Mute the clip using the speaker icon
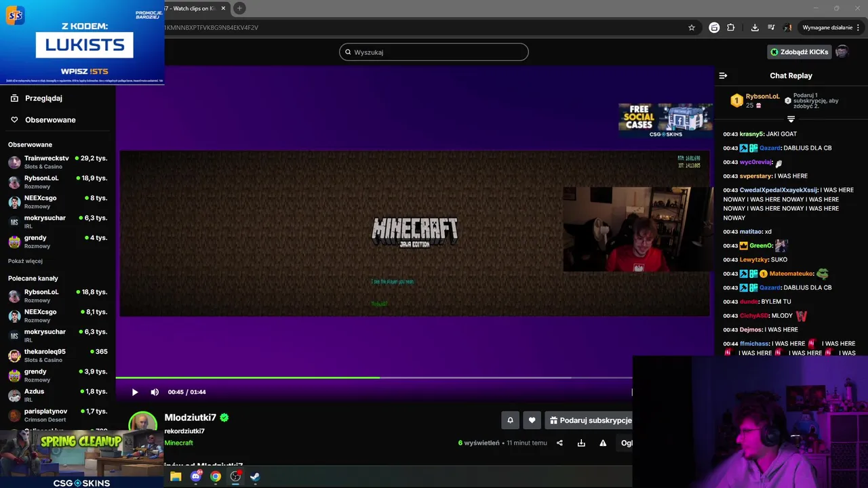Image resolution: width=868 pixels, height=488 pixels. 155,392
